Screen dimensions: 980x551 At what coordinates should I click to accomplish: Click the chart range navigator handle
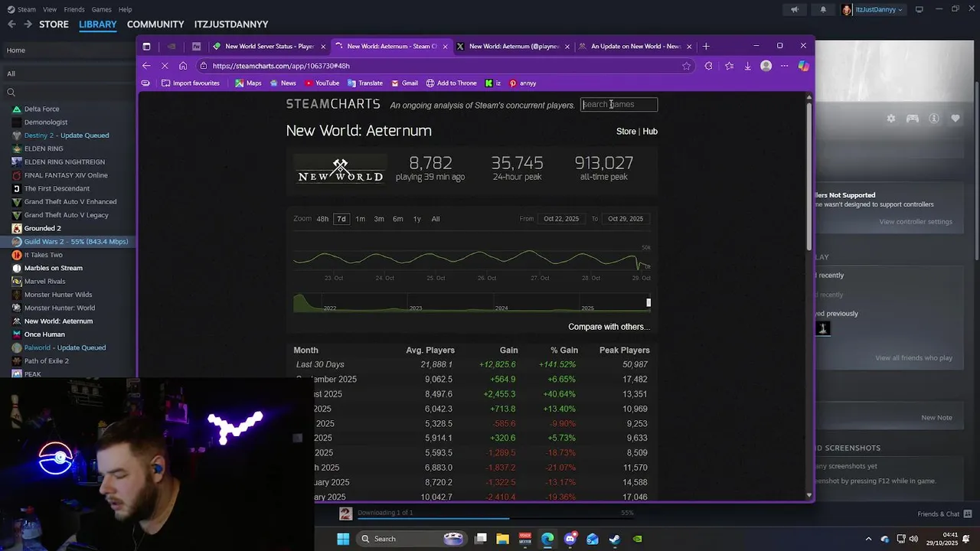coord(648,303)
